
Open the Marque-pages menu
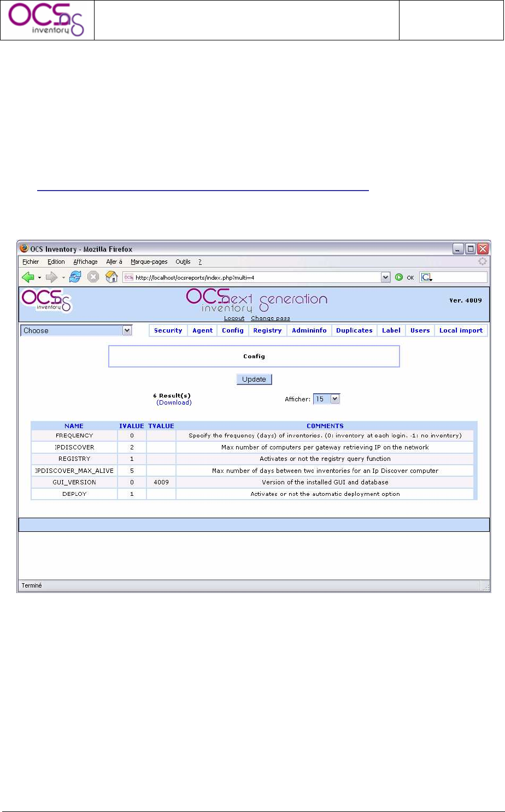[x=149, y=262]
